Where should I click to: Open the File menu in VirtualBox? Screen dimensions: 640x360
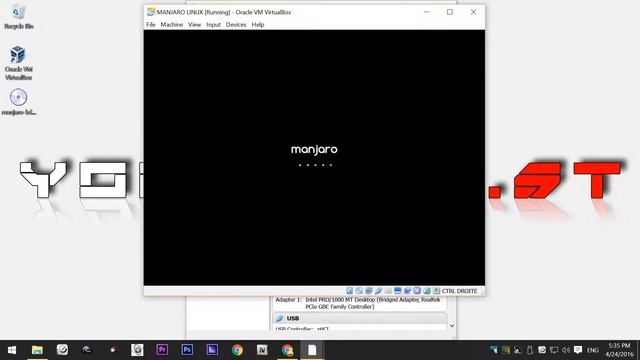[151, 24]
